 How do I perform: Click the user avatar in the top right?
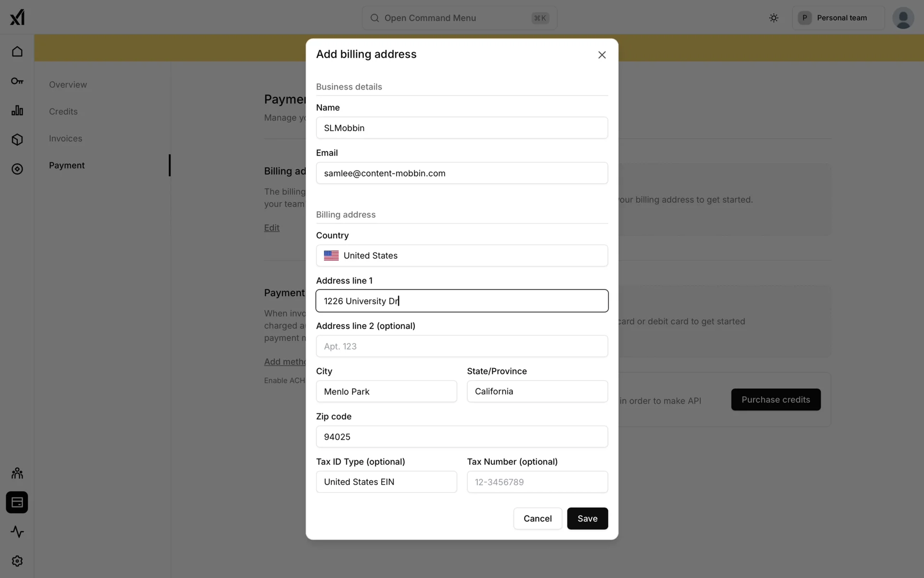(x=903, y=18)
